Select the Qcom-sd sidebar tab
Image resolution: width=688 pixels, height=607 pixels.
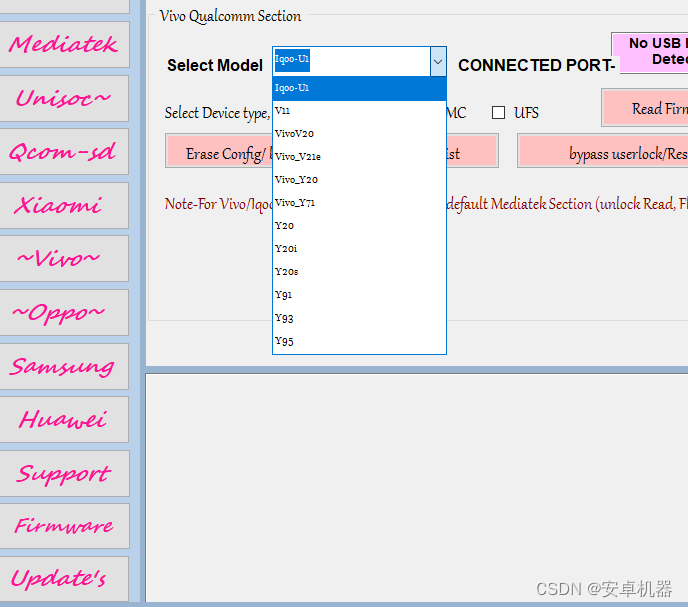pyautogui.click(x=64, y=151)
